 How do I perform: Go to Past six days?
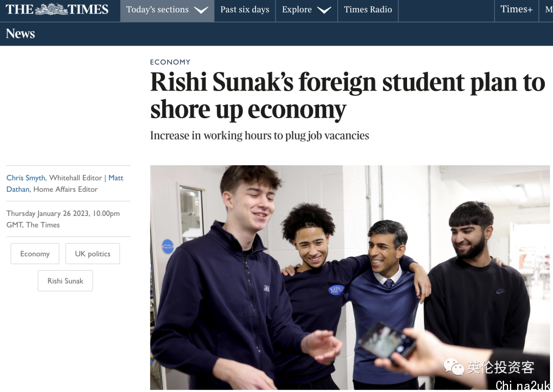pos(245,11)
